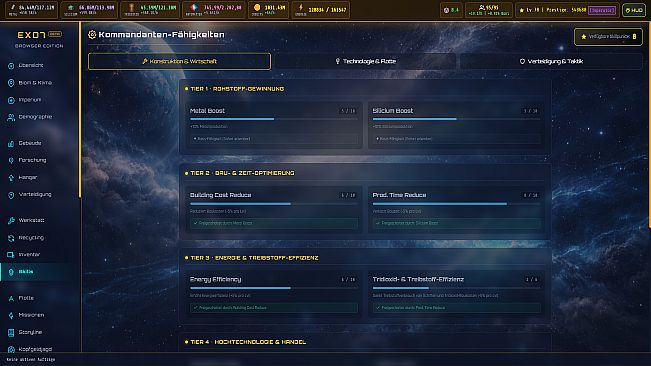Open the Gebäude buildings icon

pos(11,144)
